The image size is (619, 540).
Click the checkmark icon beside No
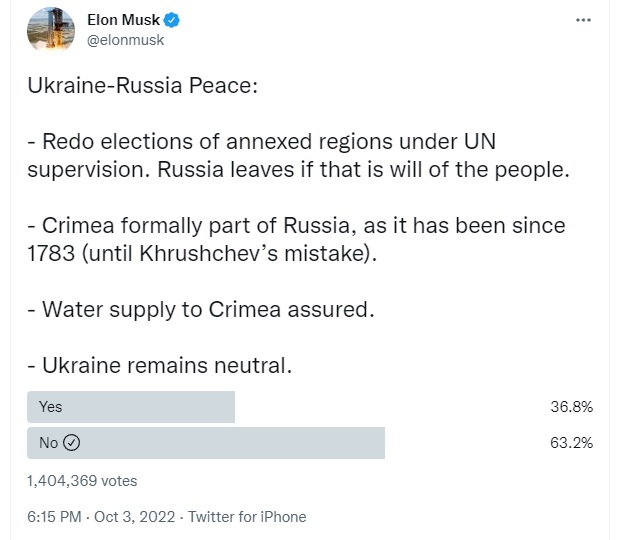(x=72, y=442)
